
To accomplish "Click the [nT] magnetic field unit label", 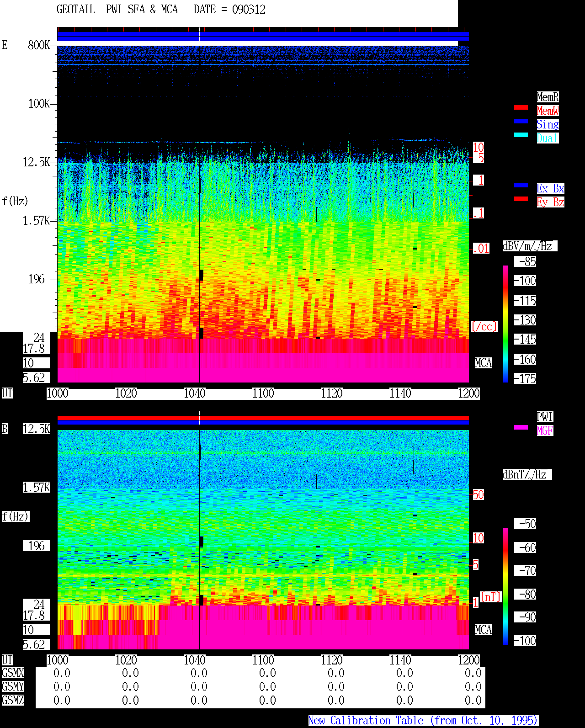I will (491, 597).
